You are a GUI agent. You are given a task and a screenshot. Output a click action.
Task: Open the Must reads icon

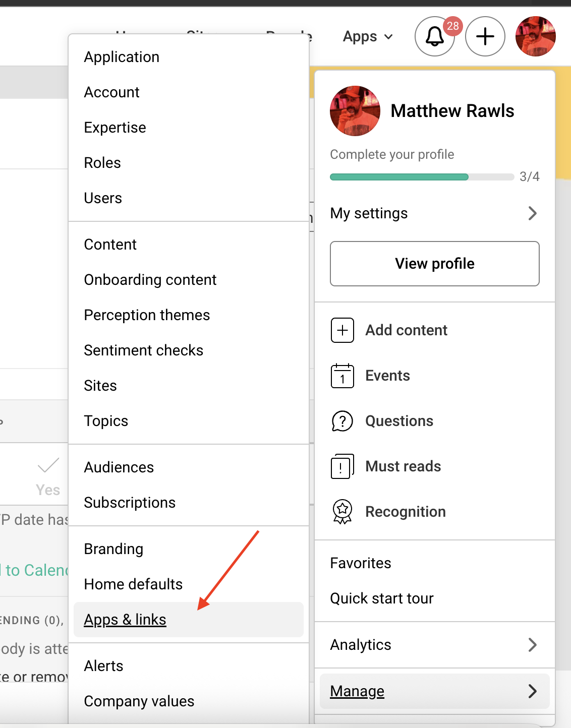pyautogui.click(x=342, y=466)
